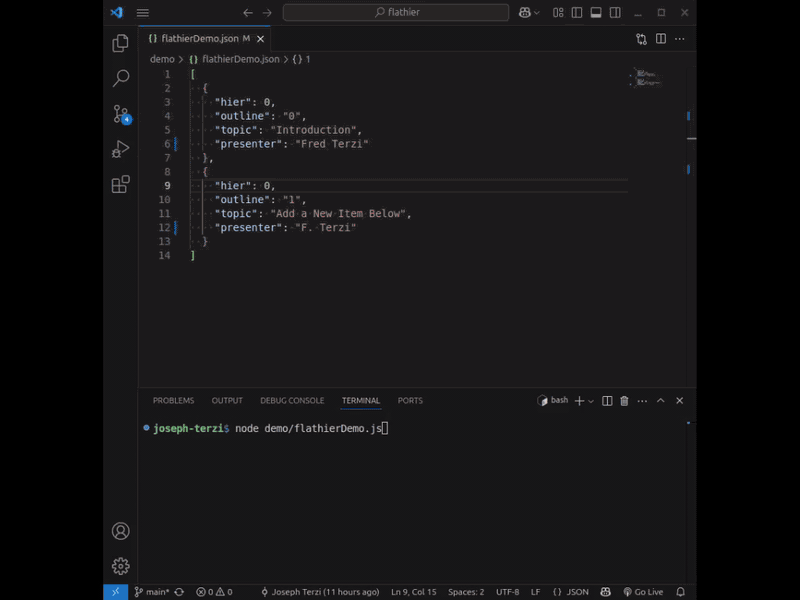The width and height of the screenshot is (800, 600).
Task: Toggle the secondary side bar
Action: coord(615,13)
